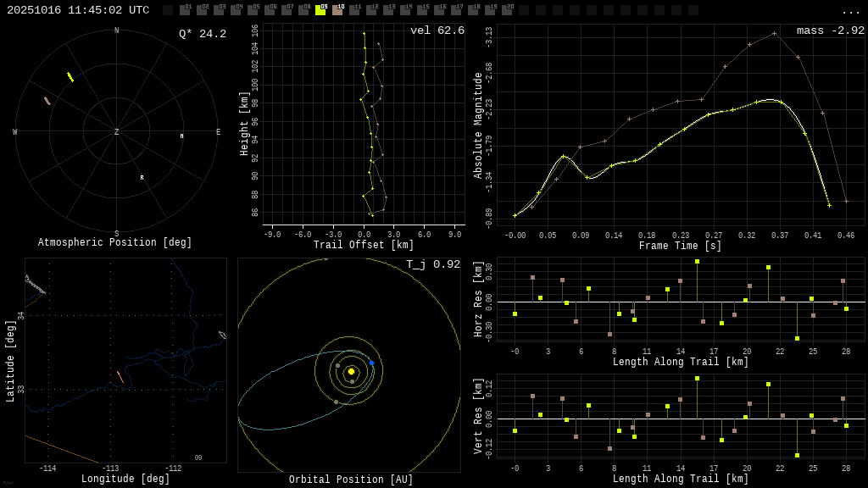Click the yellow Sun in the orbit plot

tap(351, 371)
